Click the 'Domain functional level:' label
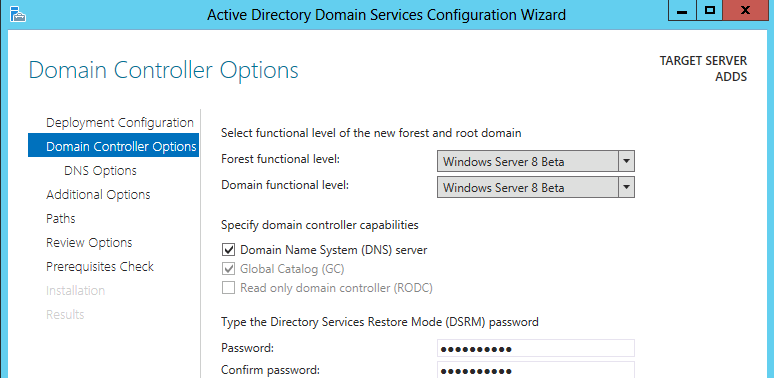The height and width of the screenshot is (378, 774). (284, 186)
